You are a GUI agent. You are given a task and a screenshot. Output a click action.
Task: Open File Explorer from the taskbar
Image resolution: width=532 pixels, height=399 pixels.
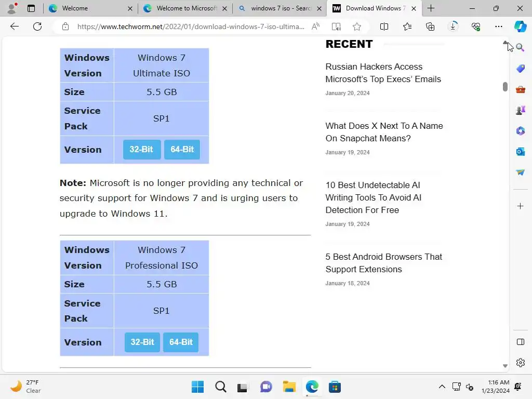point(289,387)
